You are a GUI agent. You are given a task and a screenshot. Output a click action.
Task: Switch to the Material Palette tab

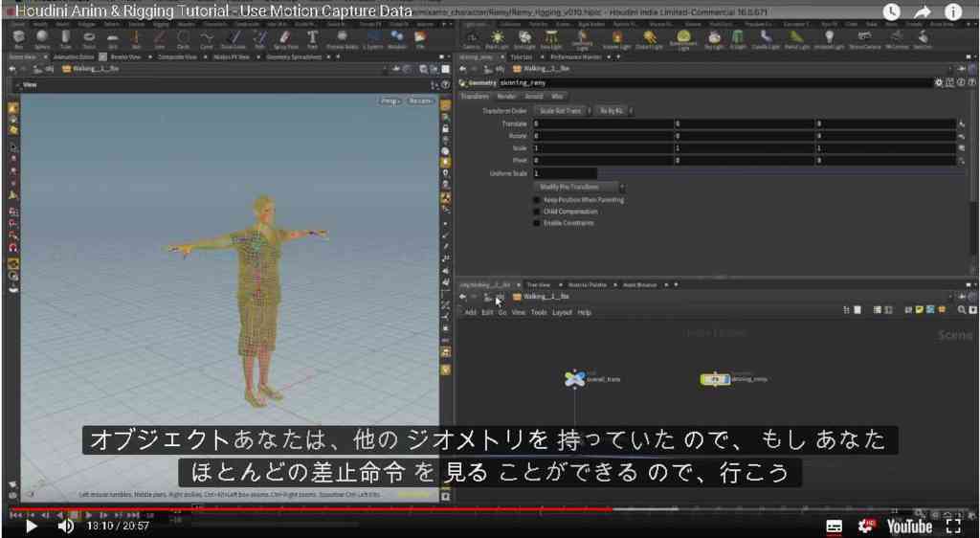[x=587, y=285]
